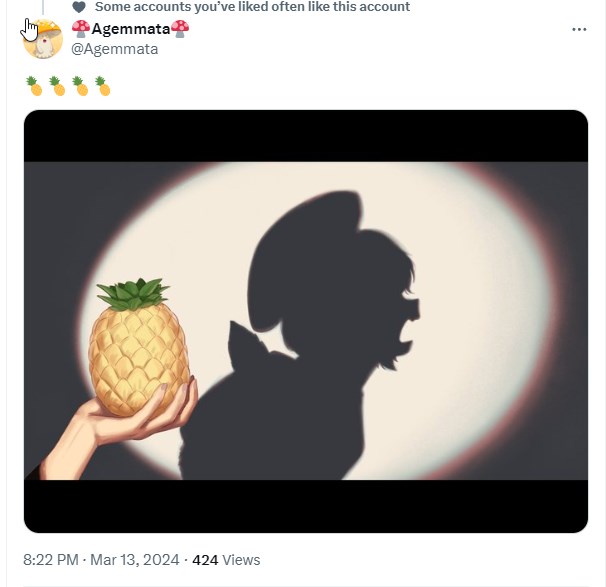This screenshot has height=587, width=606.
Task: Click the fourth pineapple emoji in the tweet
Action: pyautogui.click(x=103, y=86)
